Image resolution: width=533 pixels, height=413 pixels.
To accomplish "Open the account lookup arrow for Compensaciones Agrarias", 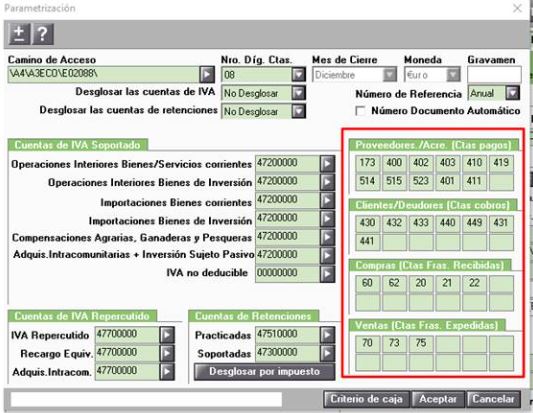I will click(x=327, y=237).
